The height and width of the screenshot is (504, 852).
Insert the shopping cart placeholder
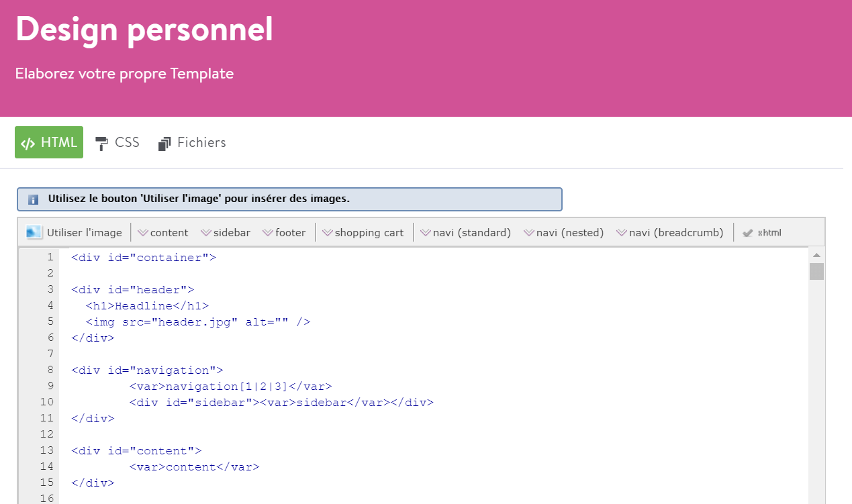tap(363, 233)
